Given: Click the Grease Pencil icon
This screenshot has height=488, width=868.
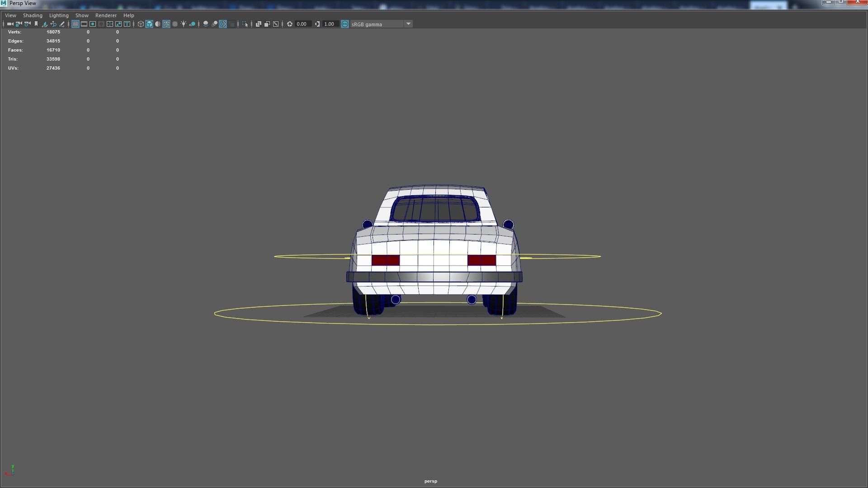Looking at the screenshot, I should pyautogui.click(x=62, y=24).
